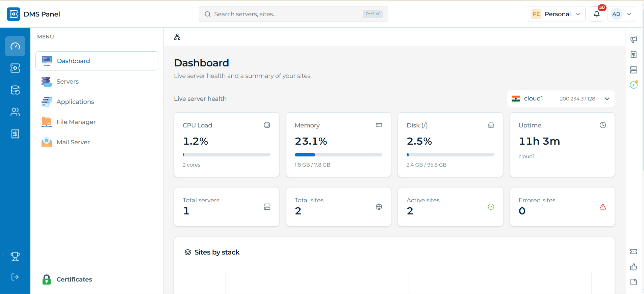644x294 pixels.
Task: Open the servers settings icon in blue rail
Action: point(15,68)
